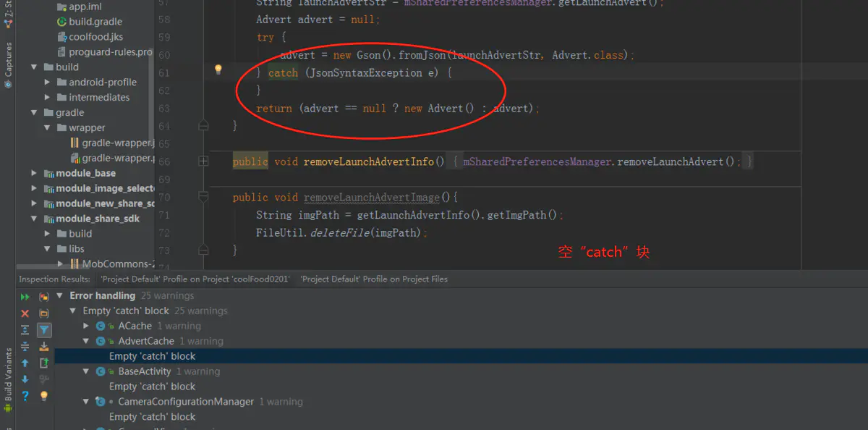This screenshot has height=430, width=868.
Task: Collapse the wrapper folder
Action: (x=47, y=128)
